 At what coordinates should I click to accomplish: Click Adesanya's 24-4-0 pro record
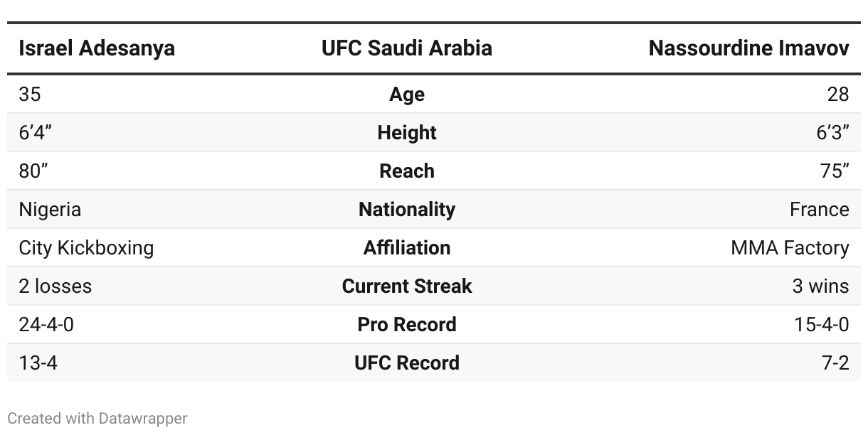coord(46,325)
